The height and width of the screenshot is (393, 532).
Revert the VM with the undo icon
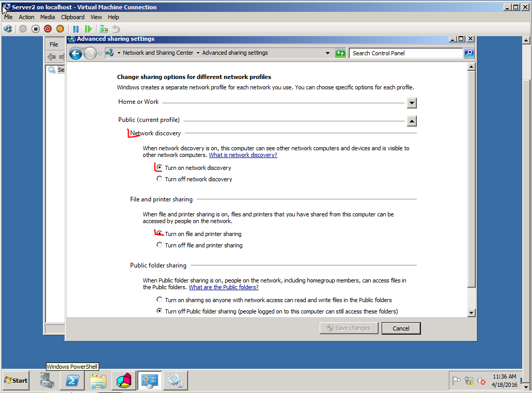click(x=116, y=29)
